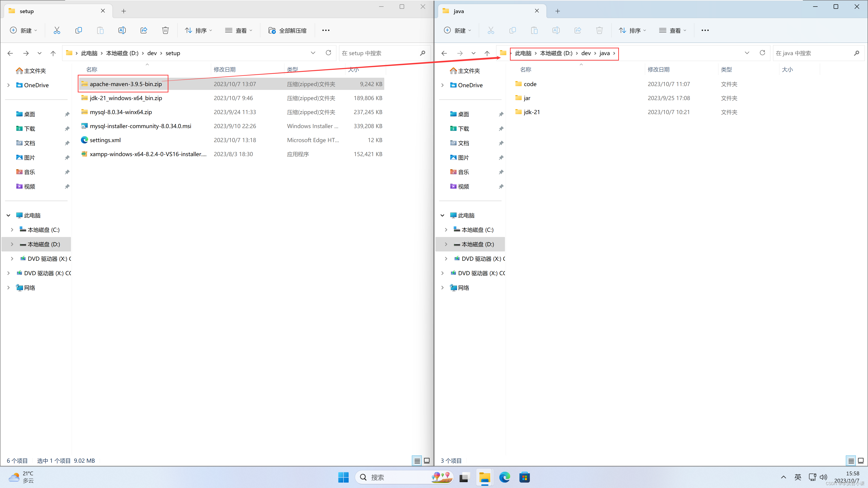Switch setup window to large thumbnails view
The image size is (868, 488).
pyautogui.click(x=427, y=461)
